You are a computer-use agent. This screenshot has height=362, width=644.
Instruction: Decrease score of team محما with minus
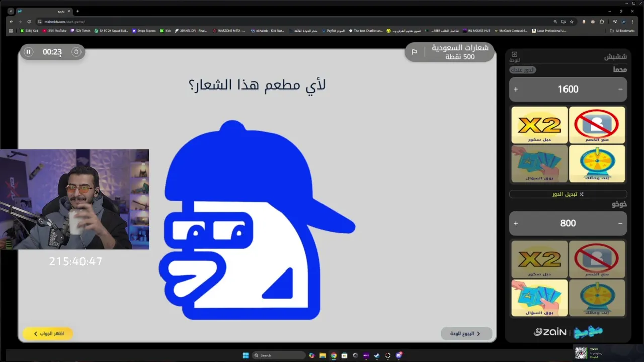point(620,89)
